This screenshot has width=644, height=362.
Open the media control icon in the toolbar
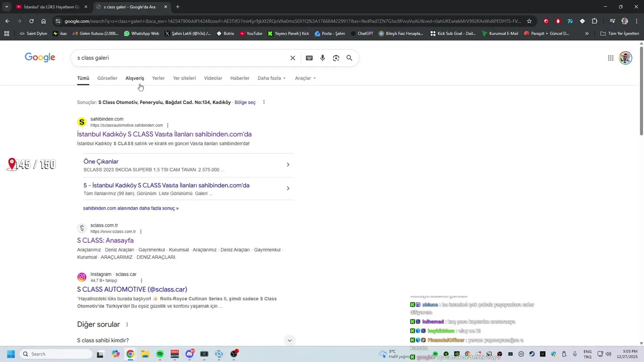point(612,21)
